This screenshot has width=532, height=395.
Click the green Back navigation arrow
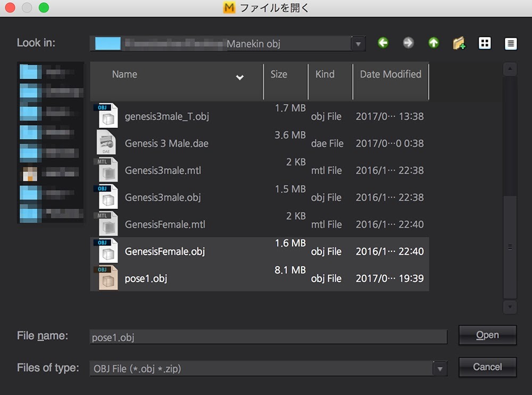pos(383,43)
